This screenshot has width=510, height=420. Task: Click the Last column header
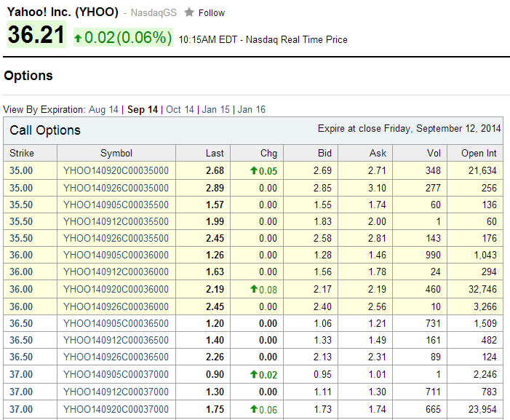215,153
